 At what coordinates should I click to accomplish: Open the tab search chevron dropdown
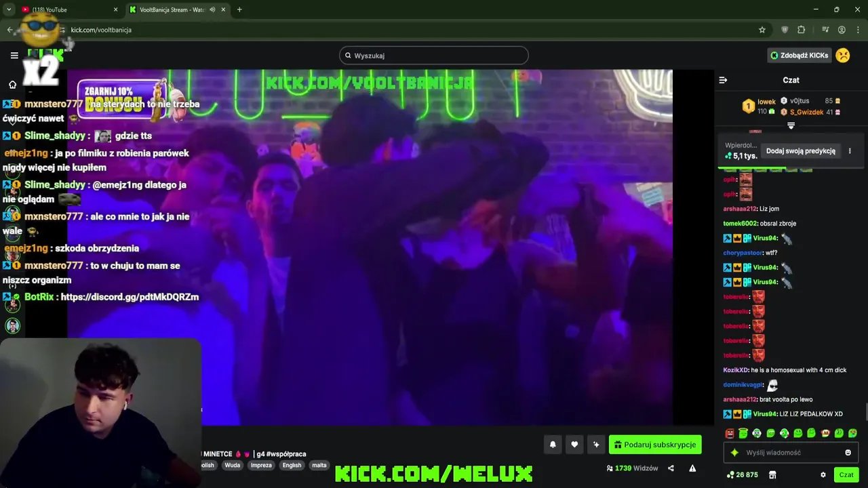(x=9, y=9)
